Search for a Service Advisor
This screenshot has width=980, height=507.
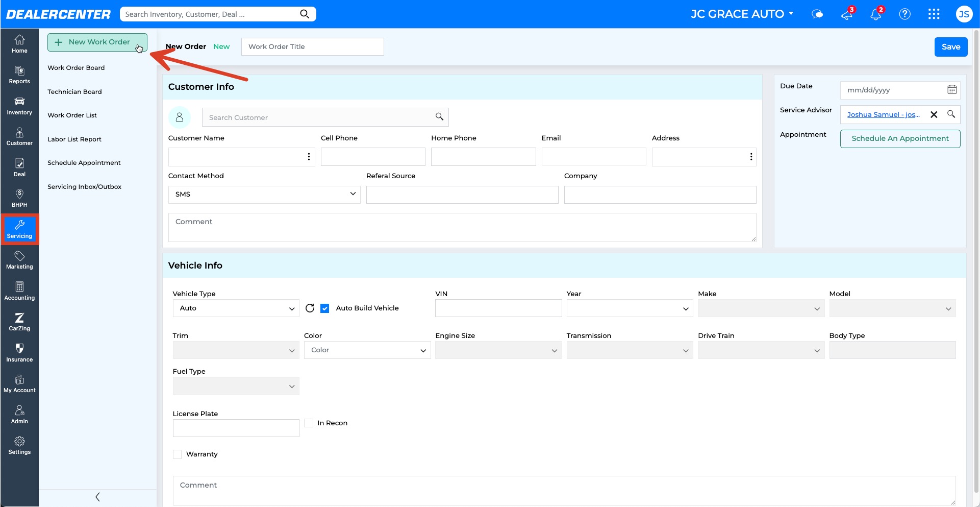[x=951, y=114]
